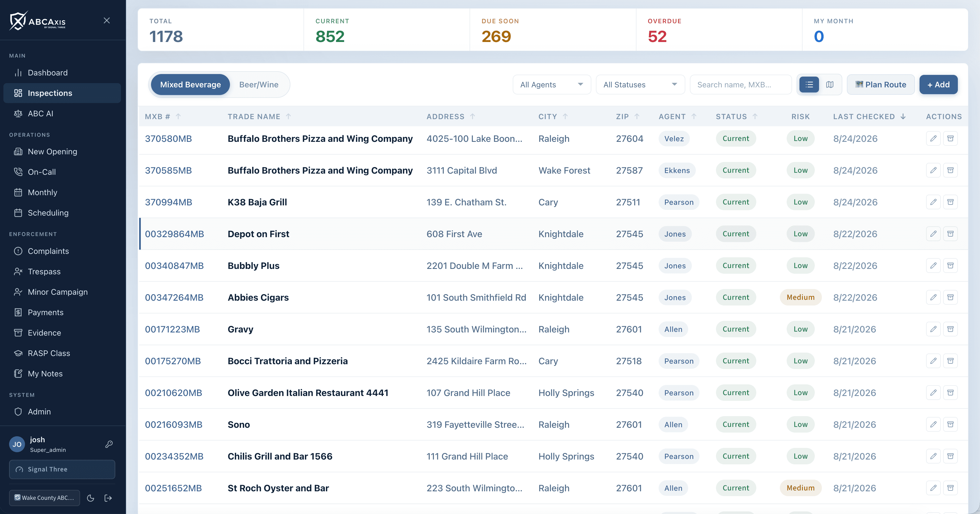Sort by the Address column
Image resolution: width=980 pixels, height=514 pixels.
coord(451,116)
